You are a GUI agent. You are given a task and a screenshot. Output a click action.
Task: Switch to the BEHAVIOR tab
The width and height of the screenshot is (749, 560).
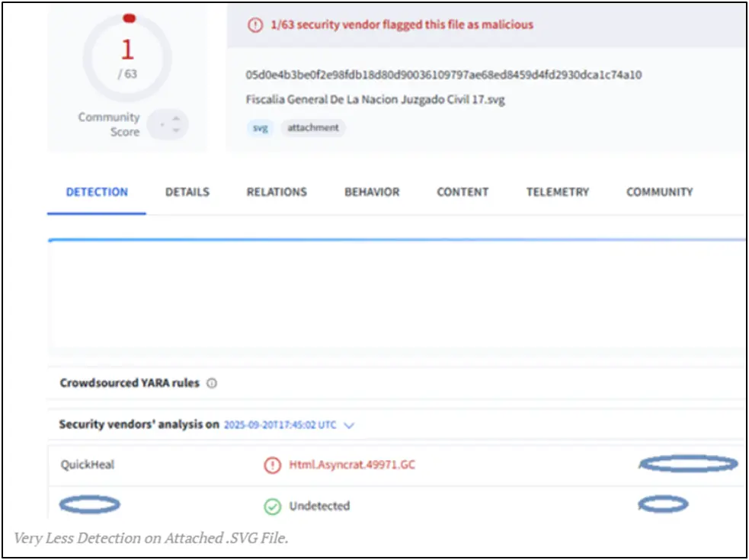[372, 192]
